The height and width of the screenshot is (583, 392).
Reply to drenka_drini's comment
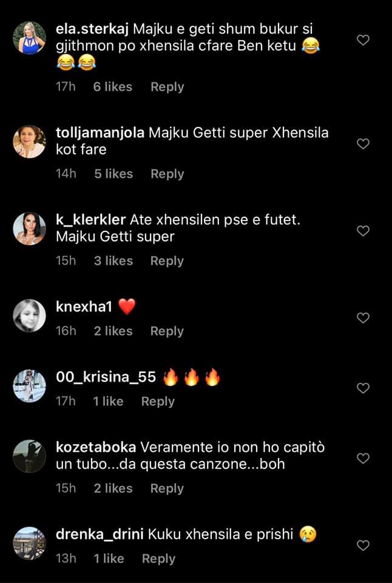click(x=158, y=559)
